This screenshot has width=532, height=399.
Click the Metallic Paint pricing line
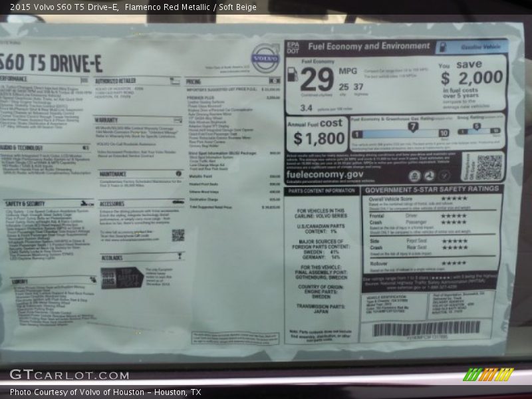(235, 176)
